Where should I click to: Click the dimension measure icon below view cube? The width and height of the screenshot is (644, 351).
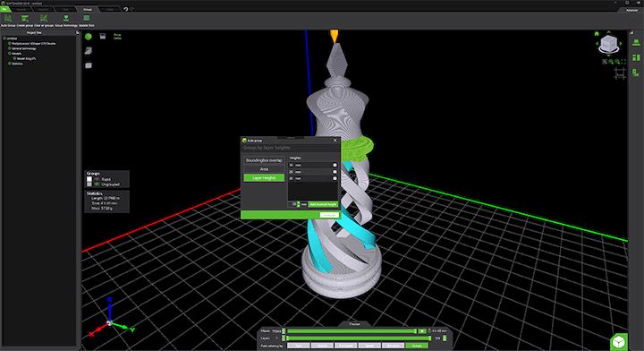(x=619, y=74)
